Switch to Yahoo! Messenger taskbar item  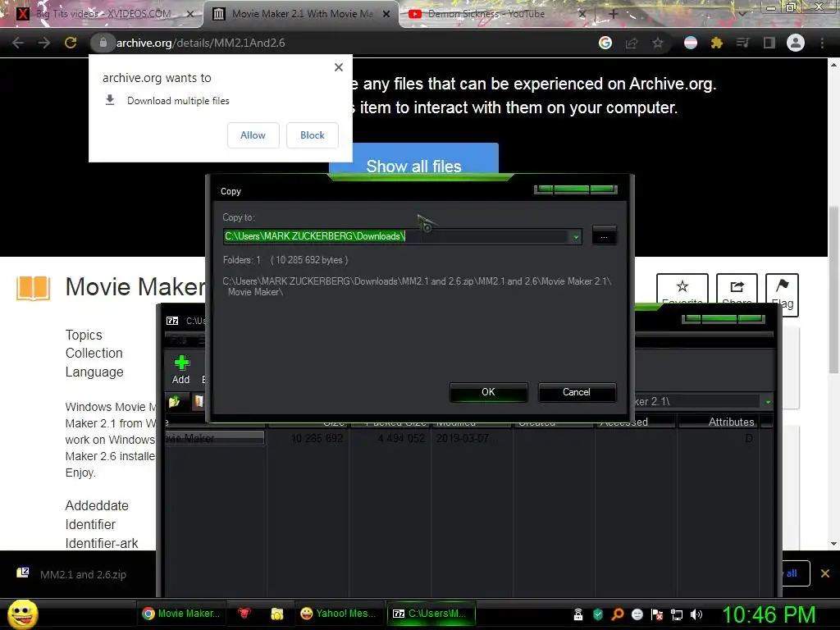(x=338, y=614)
